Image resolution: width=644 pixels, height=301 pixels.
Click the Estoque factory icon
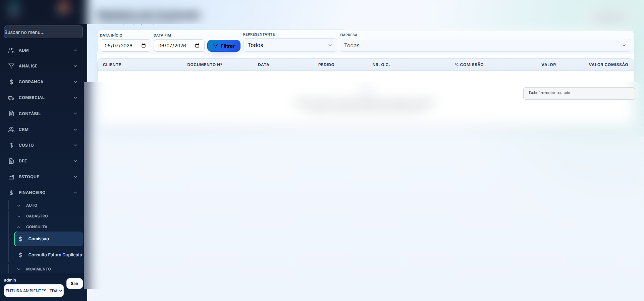point(11,177)
